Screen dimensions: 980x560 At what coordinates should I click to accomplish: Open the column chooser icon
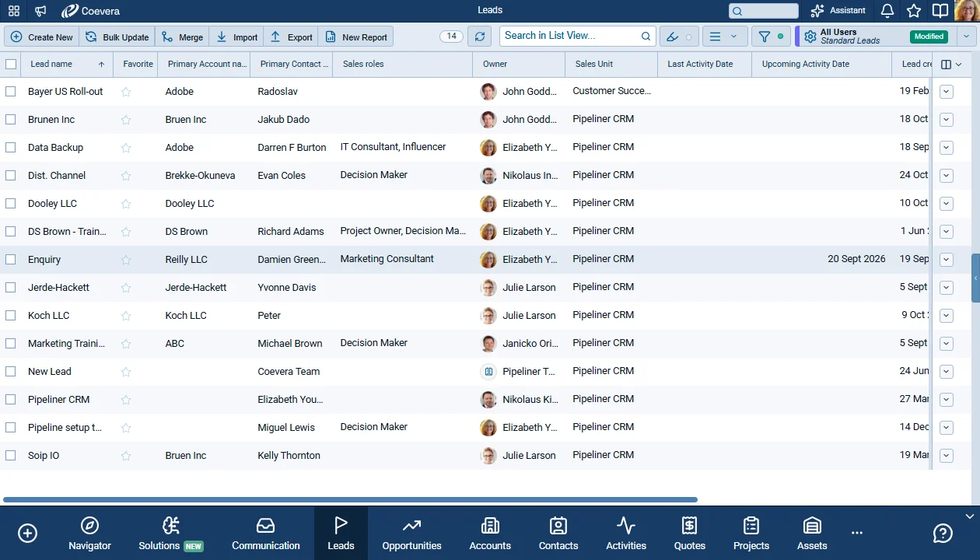tap(951, 65)
